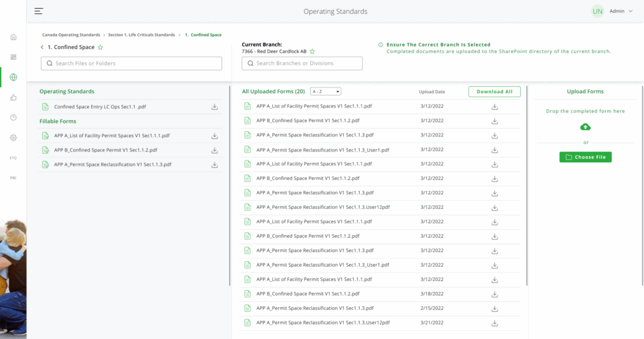The image size is (644, 339).
Task: Open Section 1. Life Criticals Standards breadcrumb
Action: coord(142,35)
